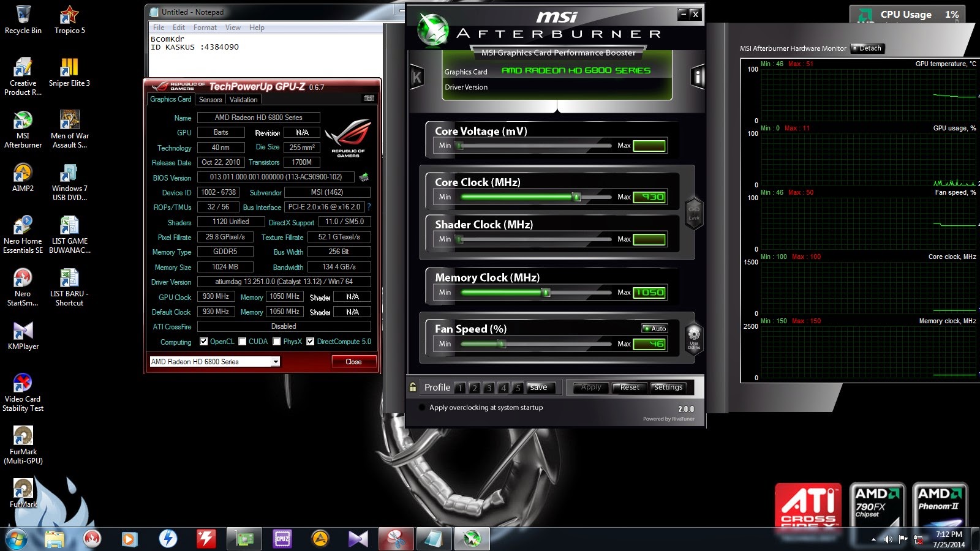This screenshot has width=980, height=551.
Task: Click the volume speaker tray icon
Action: 888,539
